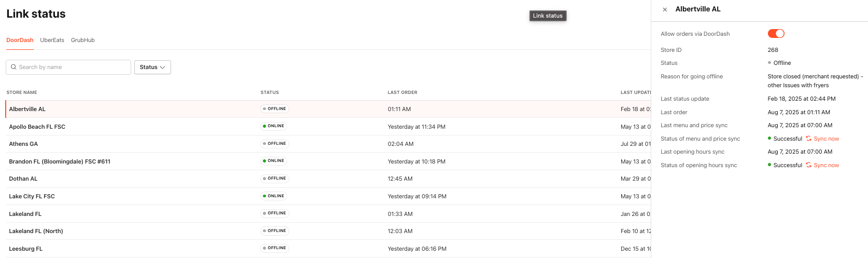The height and width of the screenshot is (258, 868).
Task: Open the Athens GA store row
Action: [328, 144]
